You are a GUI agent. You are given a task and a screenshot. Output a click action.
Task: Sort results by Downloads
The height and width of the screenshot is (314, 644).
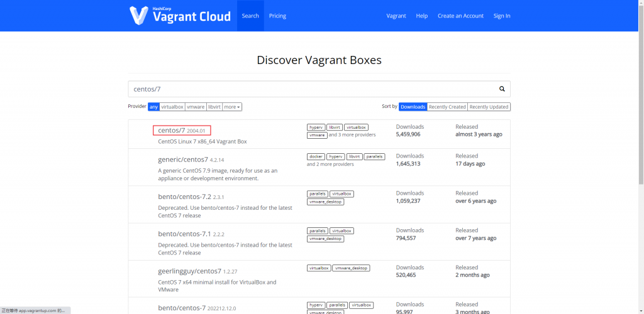413,107
